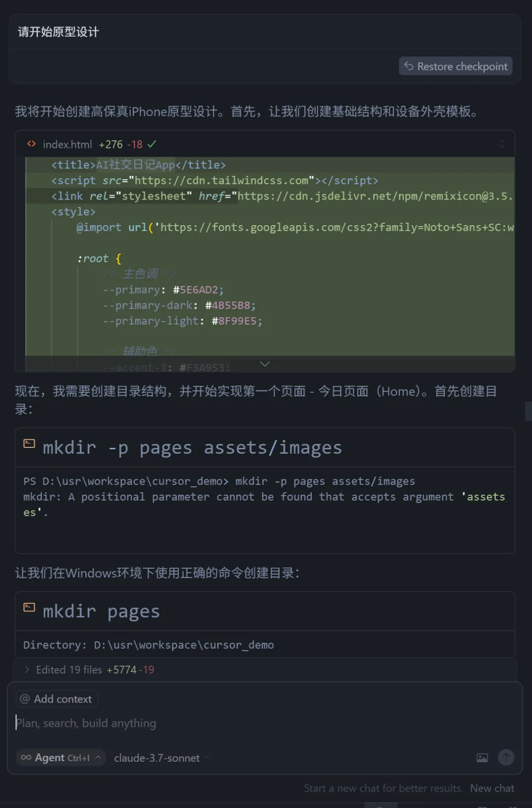Click the +5774 additions total
The height and width of the screenshot is (808, 532).
click(x=121, y=670)
